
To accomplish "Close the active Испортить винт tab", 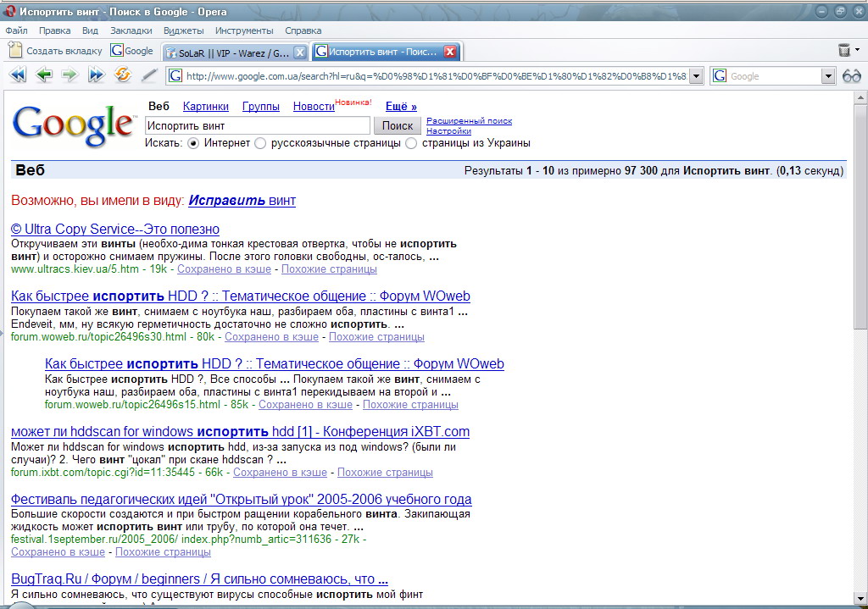I will (450, 52).
